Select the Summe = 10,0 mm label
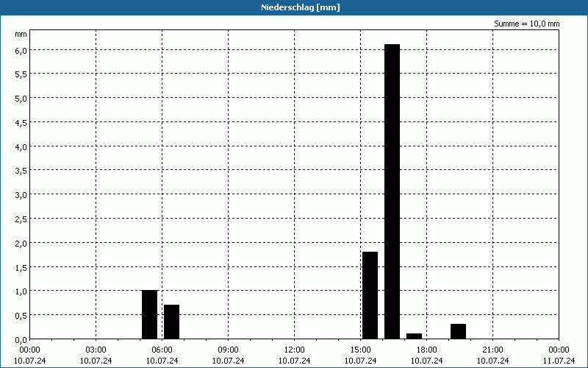This screenshot has height=368, width=588. pos(526,24)
